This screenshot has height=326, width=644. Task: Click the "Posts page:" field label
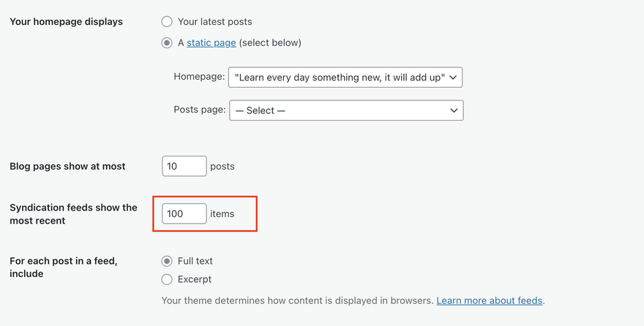click(199, 110)
